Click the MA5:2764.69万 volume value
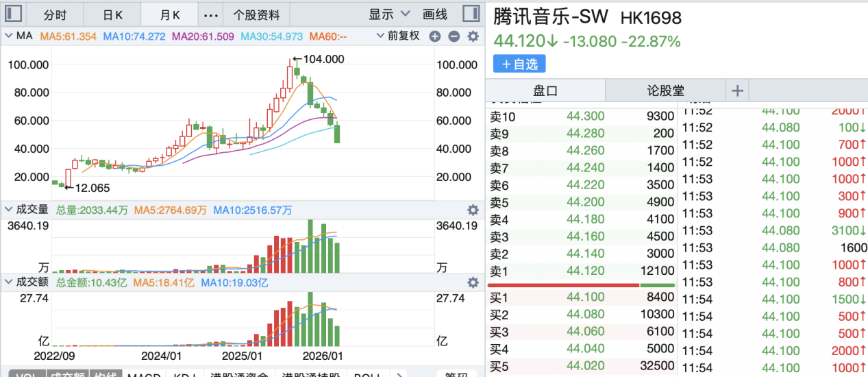The width and height of the screenshot is (868, 377). click(x=171, y=210)
